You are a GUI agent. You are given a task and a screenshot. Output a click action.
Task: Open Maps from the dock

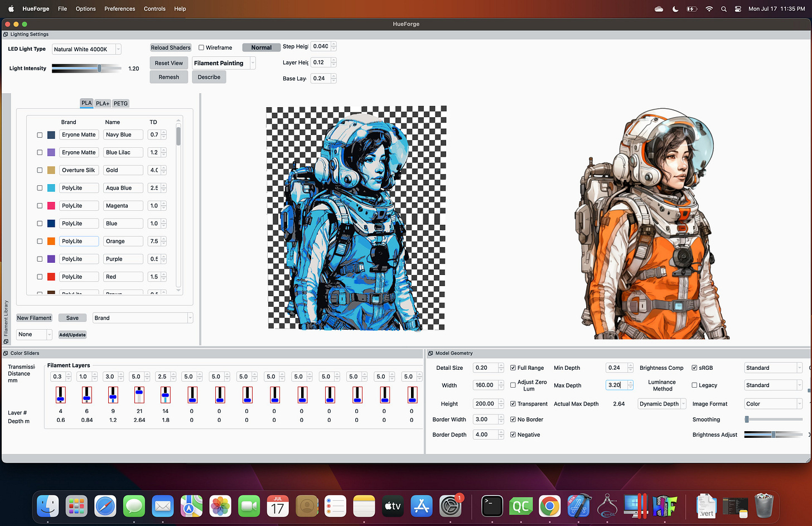coord(191,506)
